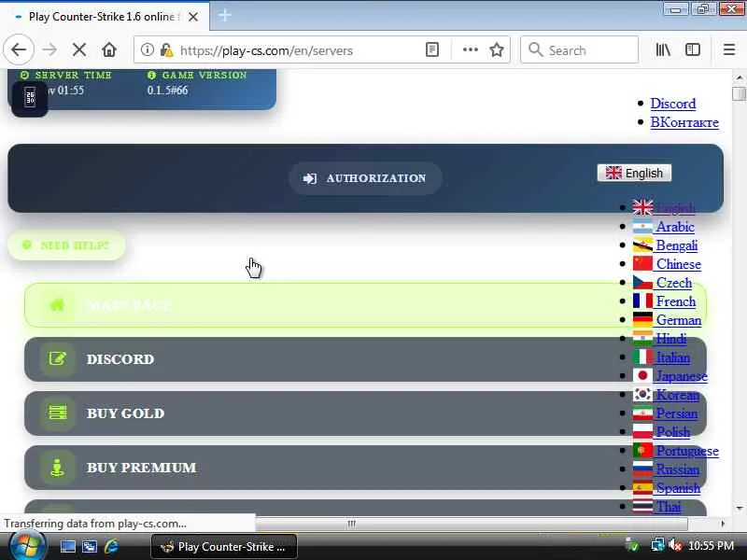Click the vertical scrollbar down arrow

pyautogui.click(x=739, y=508)
